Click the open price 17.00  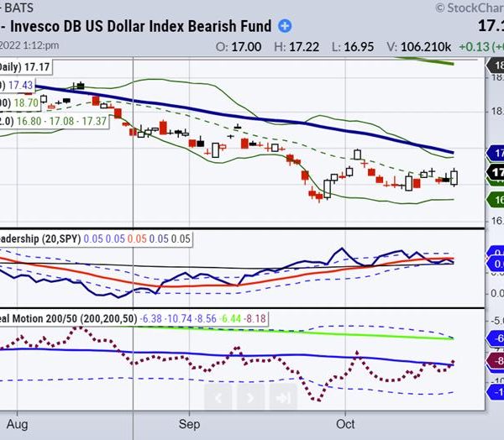[x=246, y=47]
